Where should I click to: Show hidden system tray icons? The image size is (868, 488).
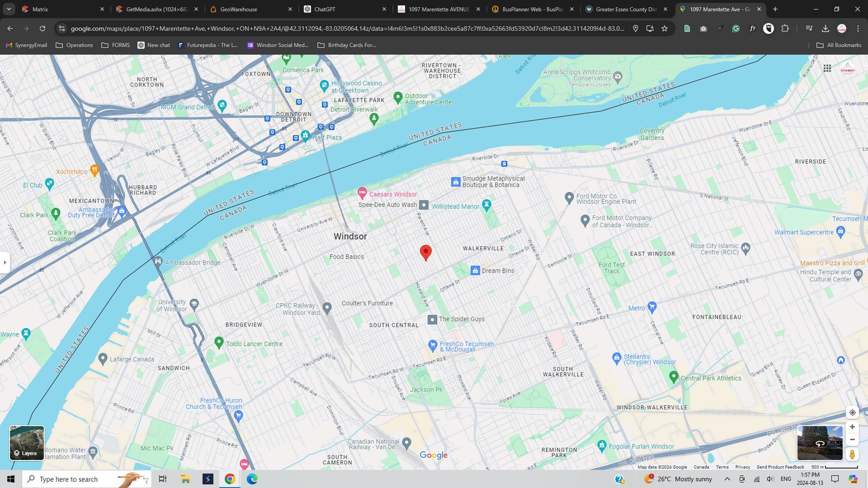click(x=727, y=479)
